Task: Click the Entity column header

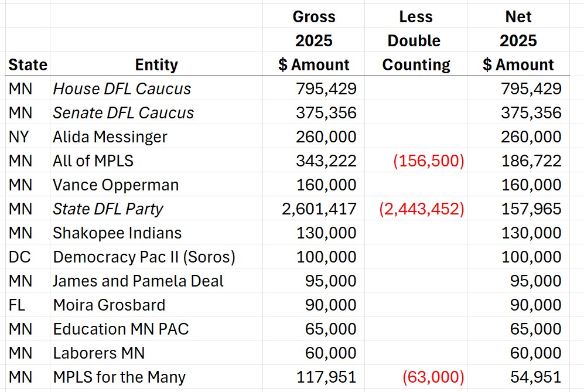Action: pyautogui.click(x=156, y=64)
